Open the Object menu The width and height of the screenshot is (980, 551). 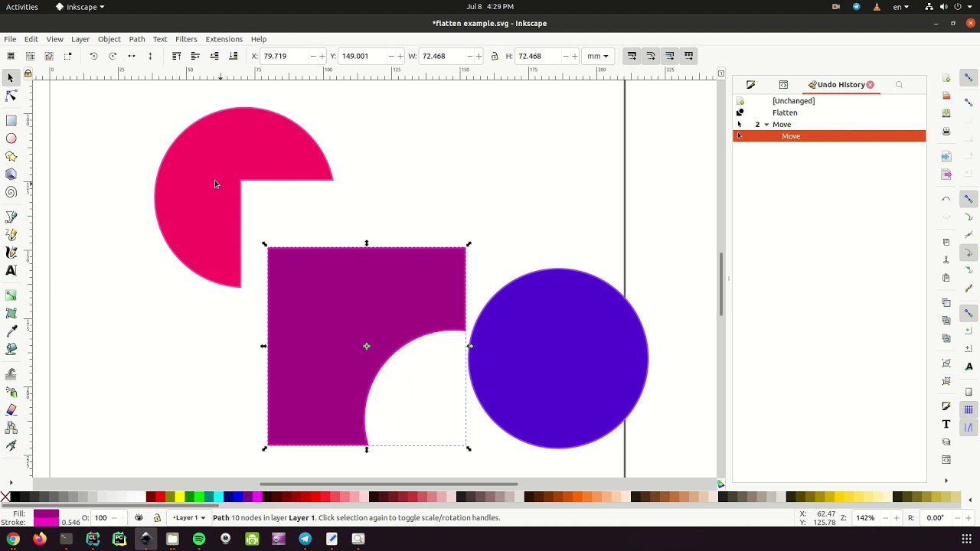[109, 39]
